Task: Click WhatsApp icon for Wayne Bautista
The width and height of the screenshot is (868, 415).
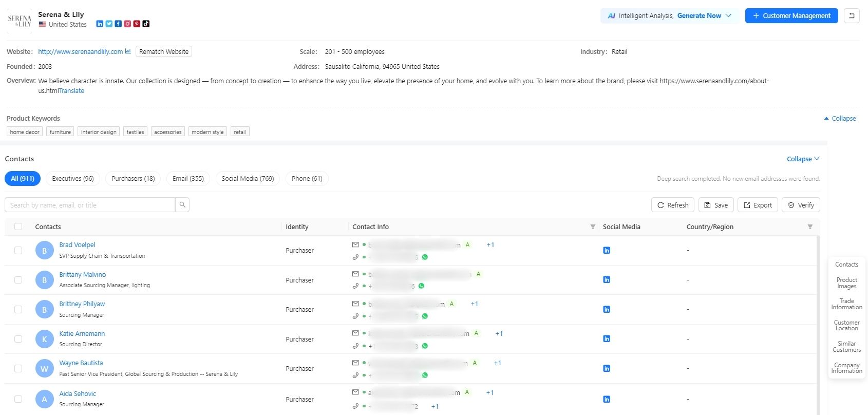Action: click(x=425, y=375)
